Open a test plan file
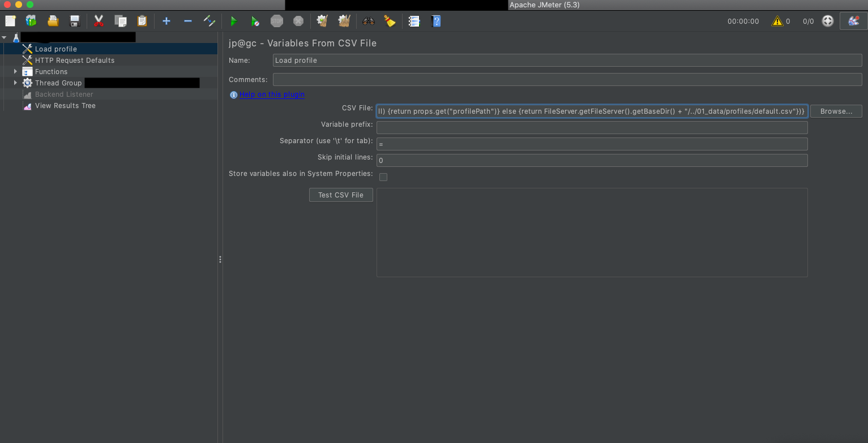This screenshot has width=868, height=443. pos(53,21)
